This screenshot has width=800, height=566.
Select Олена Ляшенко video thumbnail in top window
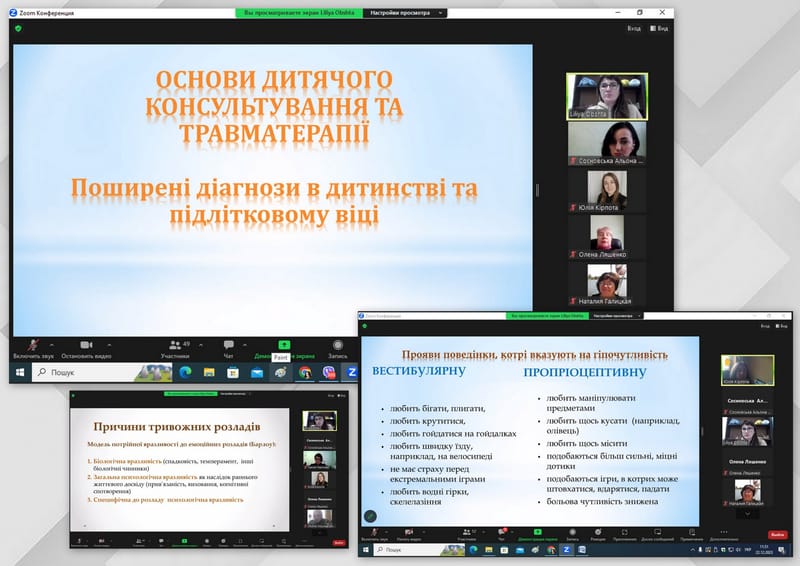[x=607, y=237]
